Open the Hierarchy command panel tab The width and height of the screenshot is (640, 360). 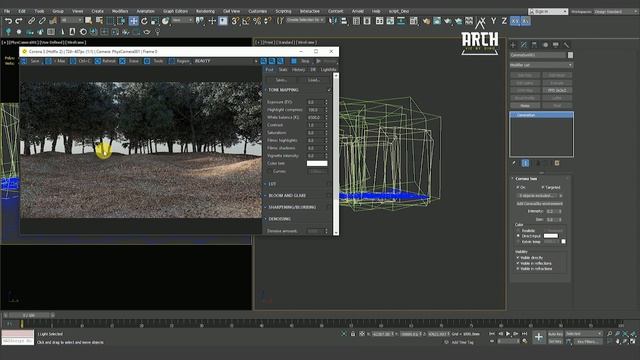point(535,45)
